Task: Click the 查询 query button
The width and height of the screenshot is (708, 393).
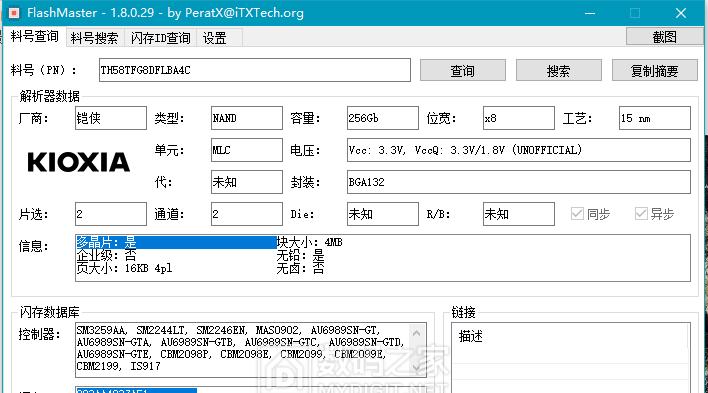Action: click(462, 70)
